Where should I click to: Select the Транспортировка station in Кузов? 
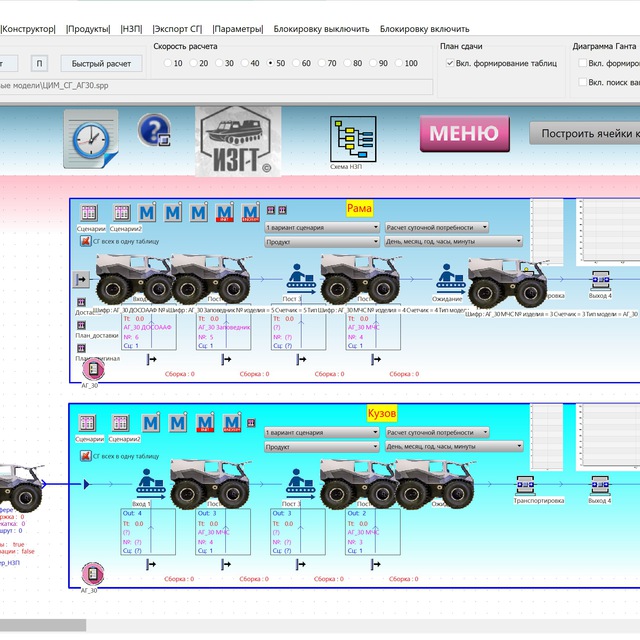(x=525, y=484)
